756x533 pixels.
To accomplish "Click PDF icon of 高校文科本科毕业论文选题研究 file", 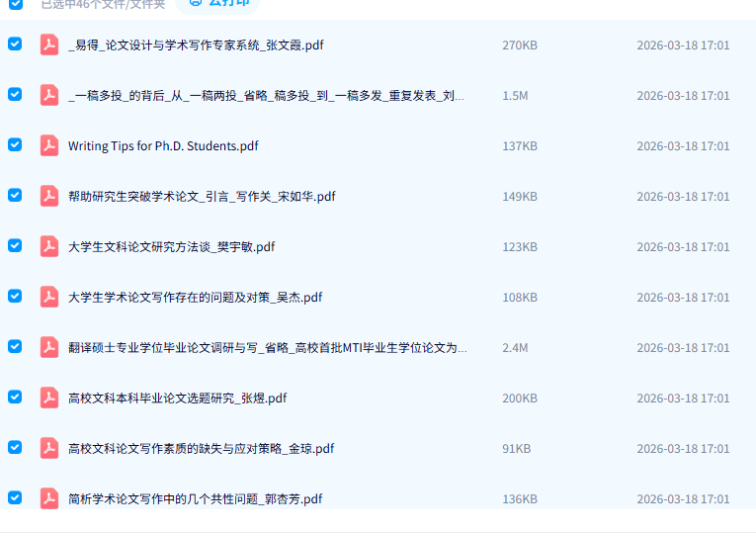I will pyautogui.click(x=49, y=398).
